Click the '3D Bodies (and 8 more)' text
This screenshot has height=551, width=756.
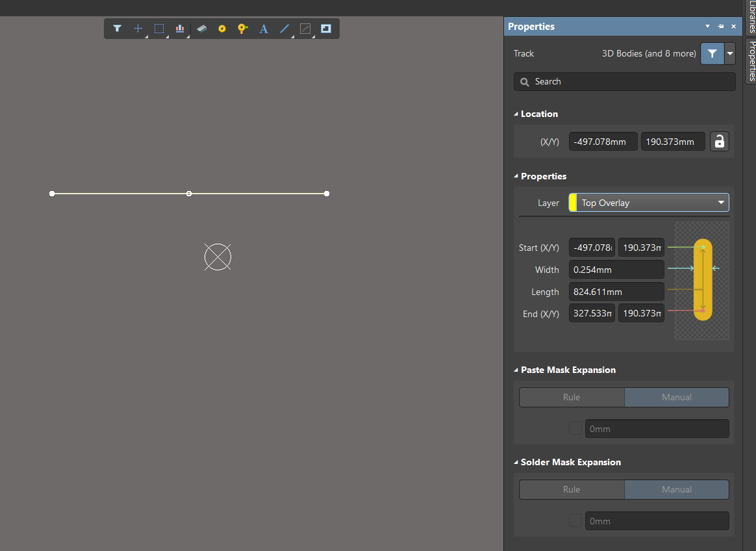(x=648, y=53)
